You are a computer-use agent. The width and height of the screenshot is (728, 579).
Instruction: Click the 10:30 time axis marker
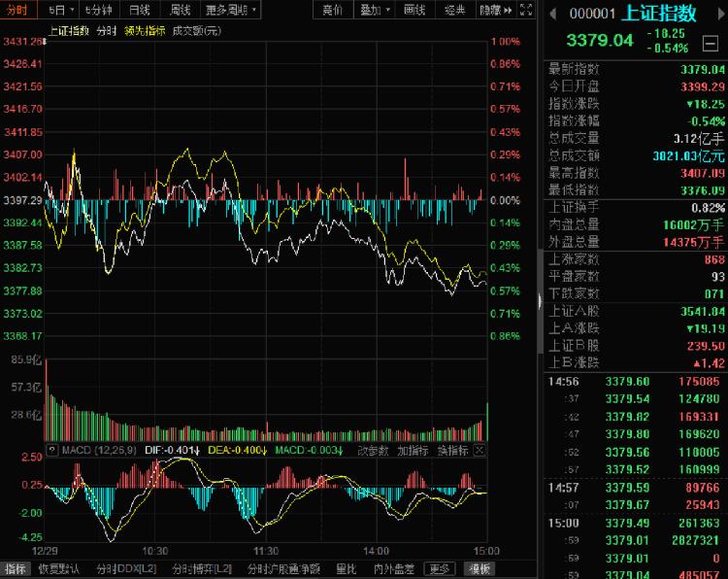pos(154,551)
